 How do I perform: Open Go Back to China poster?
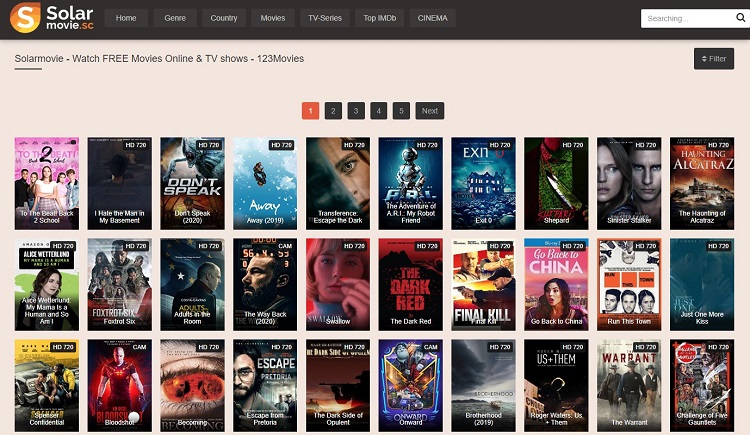coord(556,284)
